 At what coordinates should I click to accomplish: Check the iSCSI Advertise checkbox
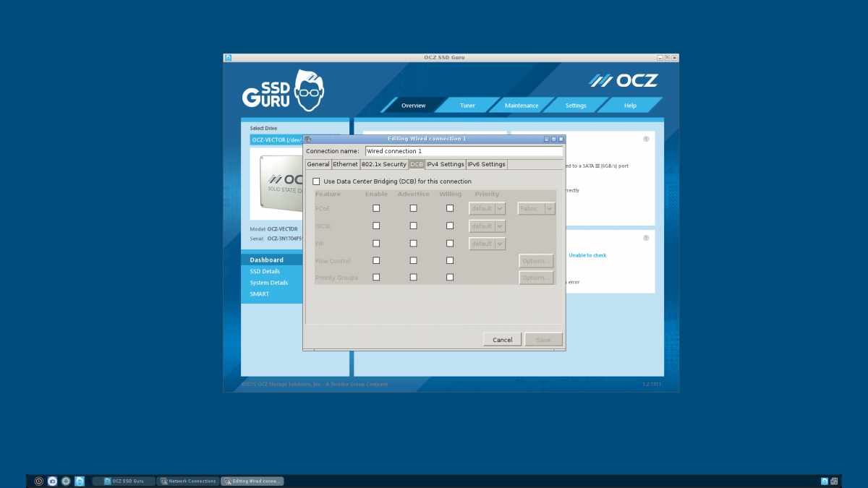[413, 226]
